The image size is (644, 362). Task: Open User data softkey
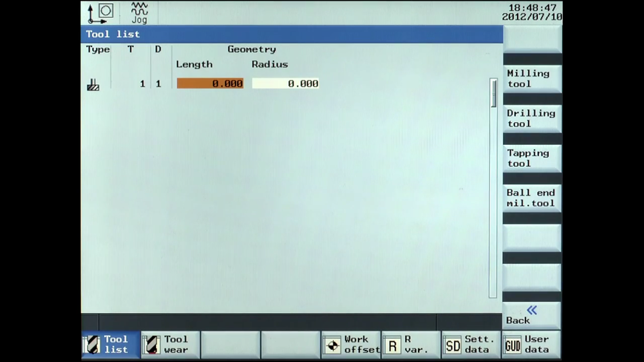[531, 345]
